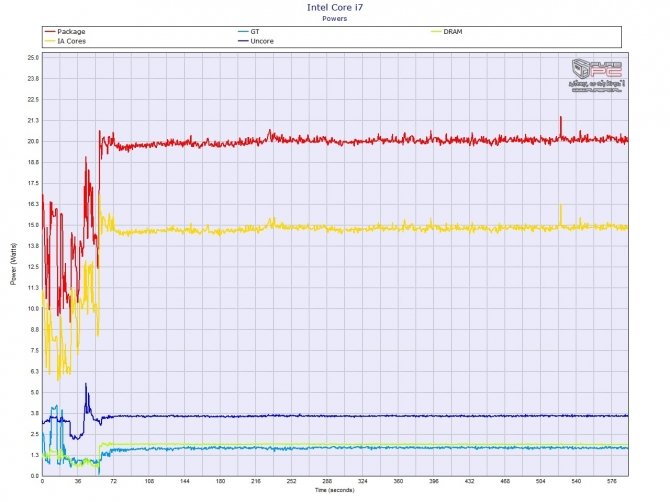Screen dimensions: 670x502
Task: Click the 36 x-axis tick label
Action: coord(78,481)
